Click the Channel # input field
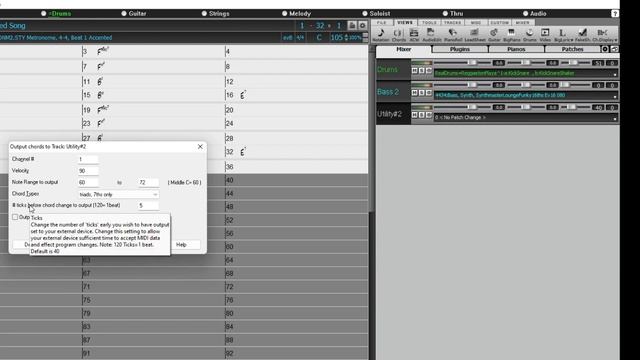Screen dimensions: 640x360 point(88,159)
